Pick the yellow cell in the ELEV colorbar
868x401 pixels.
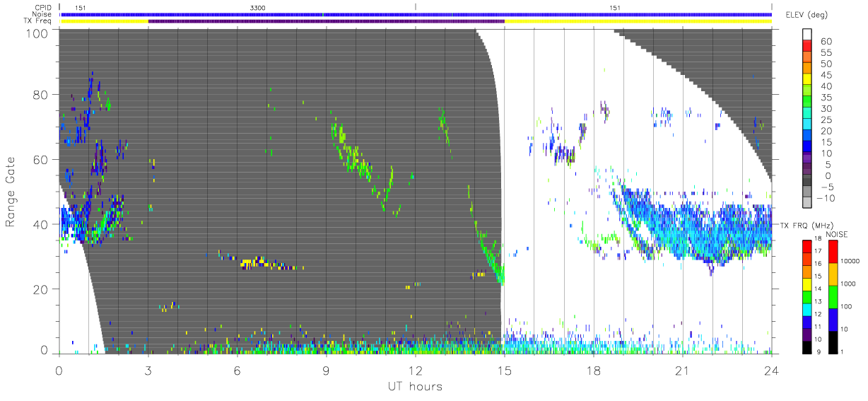pyautogui.click(x=808, y=79)
